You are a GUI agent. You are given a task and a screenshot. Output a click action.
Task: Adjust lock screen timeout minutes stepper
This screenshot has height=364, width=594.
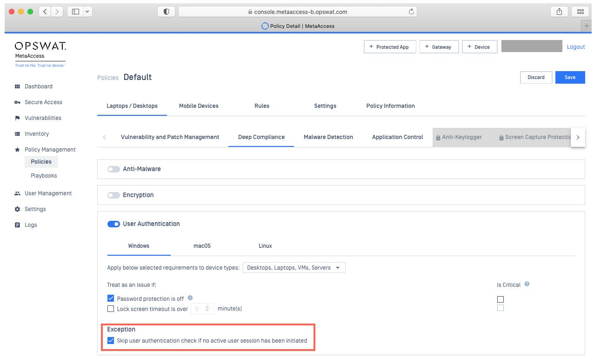pyautogui.click(x=207, y=309)
